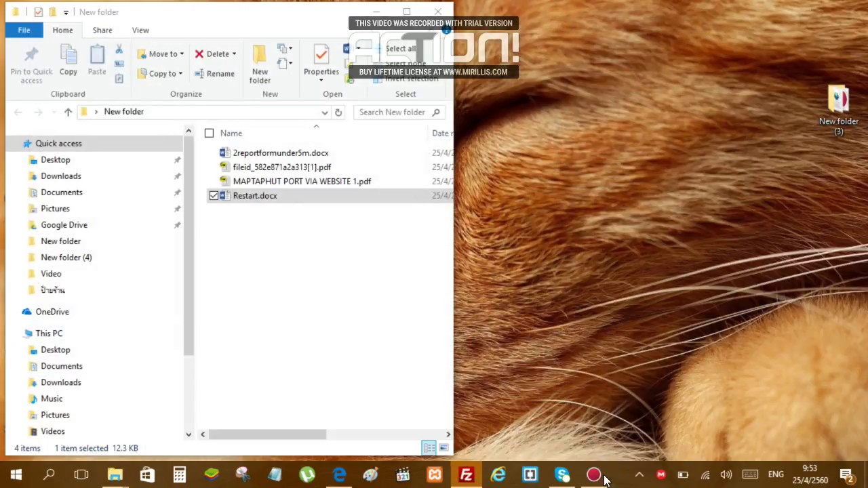Expand the address bar history dropdown
Viewport: 868px width, 488px height.
(325, 113)
